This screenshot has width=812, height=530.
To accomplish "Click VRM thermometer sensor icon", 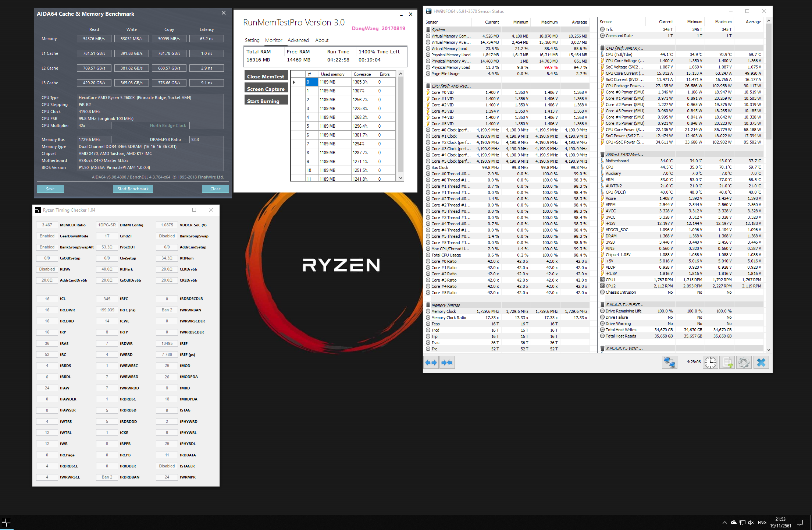I will pyautogui.click(x=602, y=180).
